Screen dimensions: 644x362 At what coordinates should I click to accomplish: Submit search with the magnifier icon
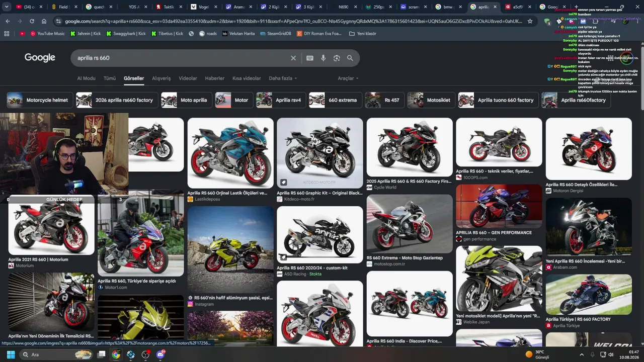[x=350, y=58]
